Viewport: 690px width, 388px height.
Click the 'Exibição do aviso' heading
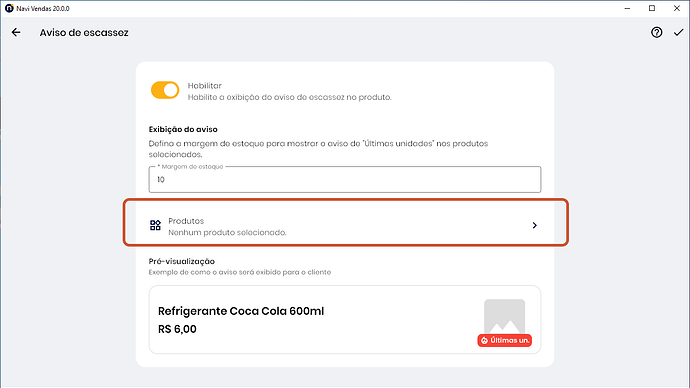(x=183, y=129)
